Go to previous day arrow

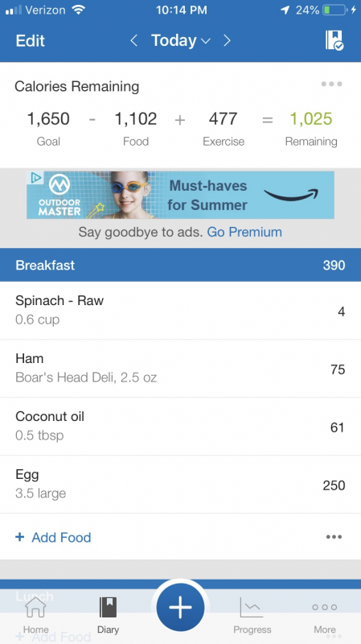coord(133,41)
